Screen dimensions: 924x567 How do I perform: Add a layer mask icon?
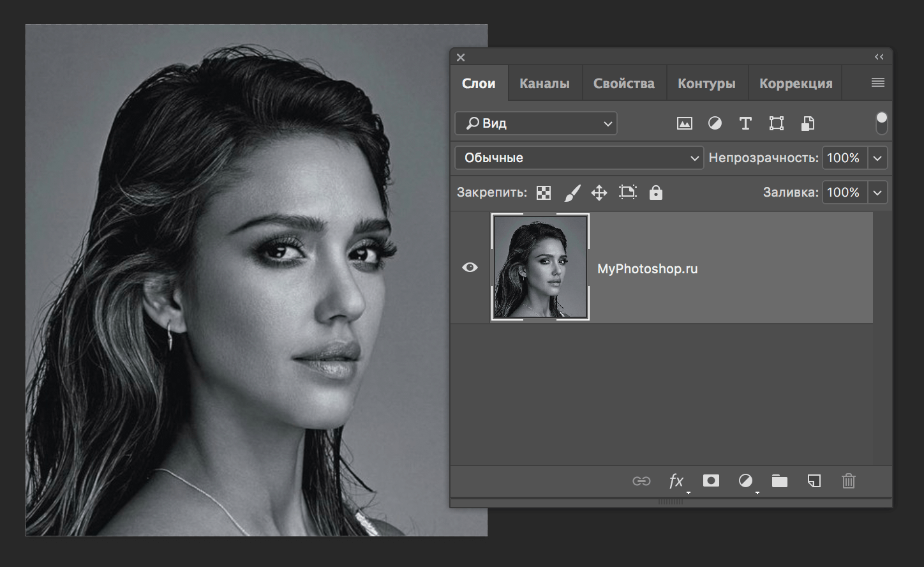(711, 481)
